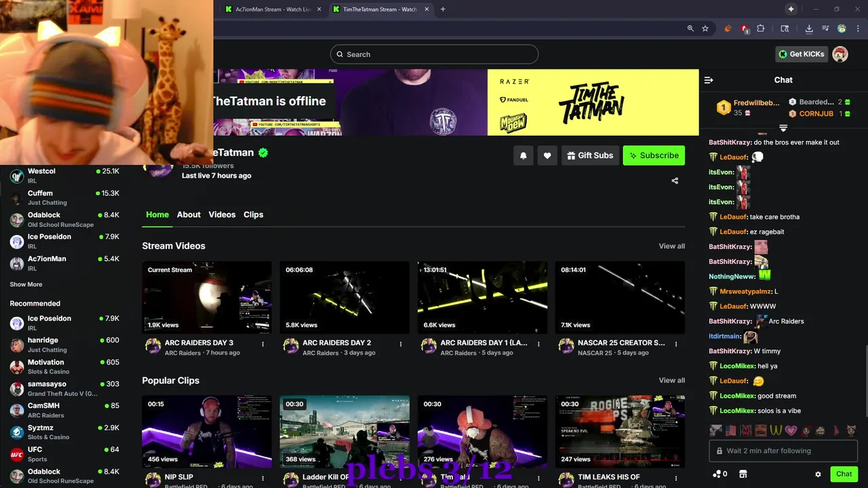
Task: Open Syztmz recommended channel
Action: pyautogui.click(x=64, y=432)
